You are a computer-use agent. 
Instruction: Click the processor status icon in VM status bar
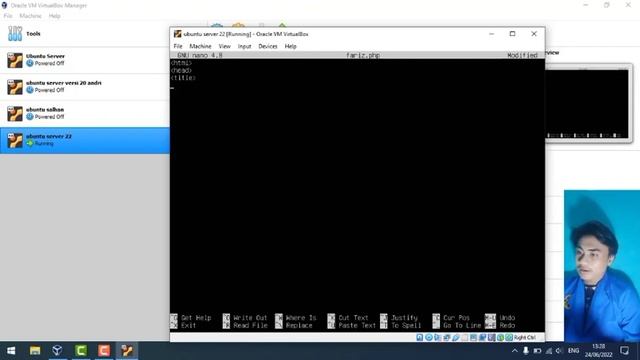(x=491, y=338)
